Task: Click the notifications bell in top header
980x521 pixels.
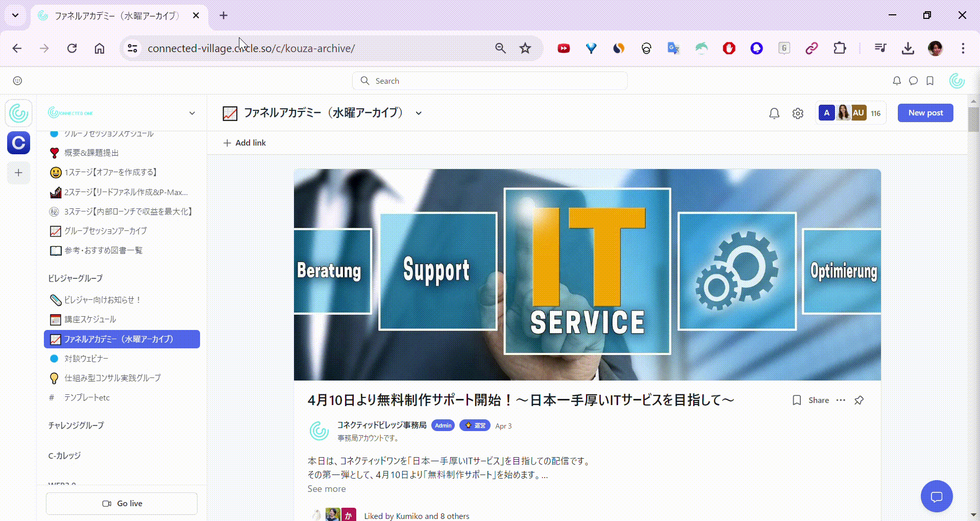Action: pyautogui.click(x=896, y=81)
